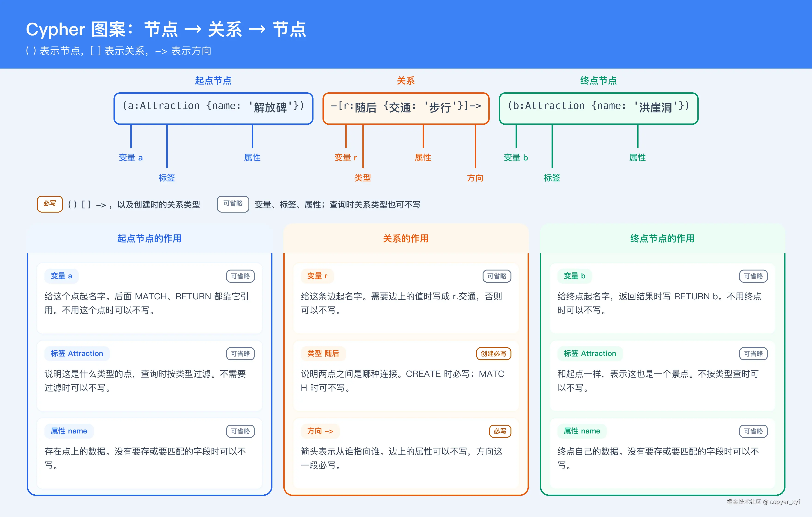
Task: Click the "变量 r" pill in the orange column
Action: (x=317, y=276)
